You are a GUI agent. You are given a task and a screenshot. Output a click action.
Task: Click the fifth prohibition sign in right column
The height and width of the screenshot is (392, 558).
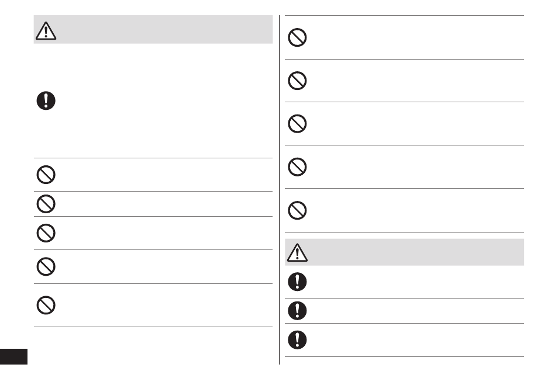297,210
